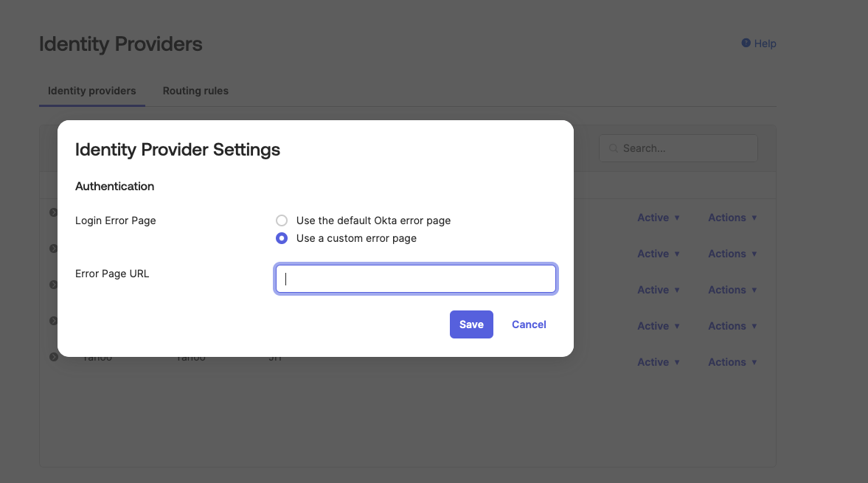The height and width of the screenshot is (483, 868).
Task: Open the Identity providers tab
Action: coord(92,91)
